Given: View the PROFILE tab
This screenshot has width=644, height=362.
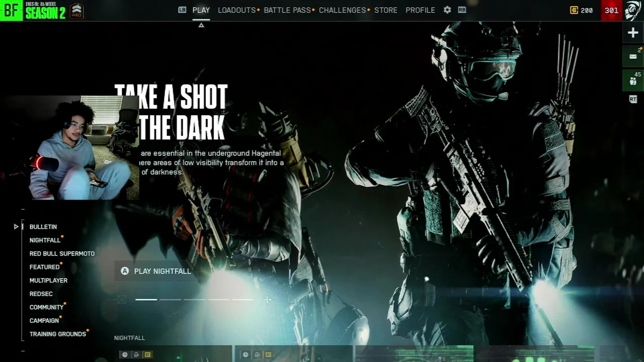Looking at the screenshot, I should [x=420, y=10].
